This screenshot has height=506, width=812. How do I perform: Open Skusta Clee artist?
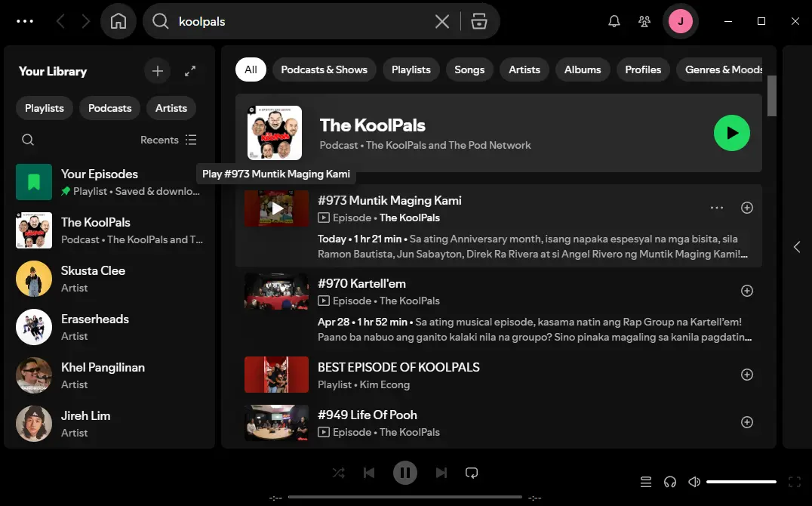pyautogui.click(x=109, y=279)
